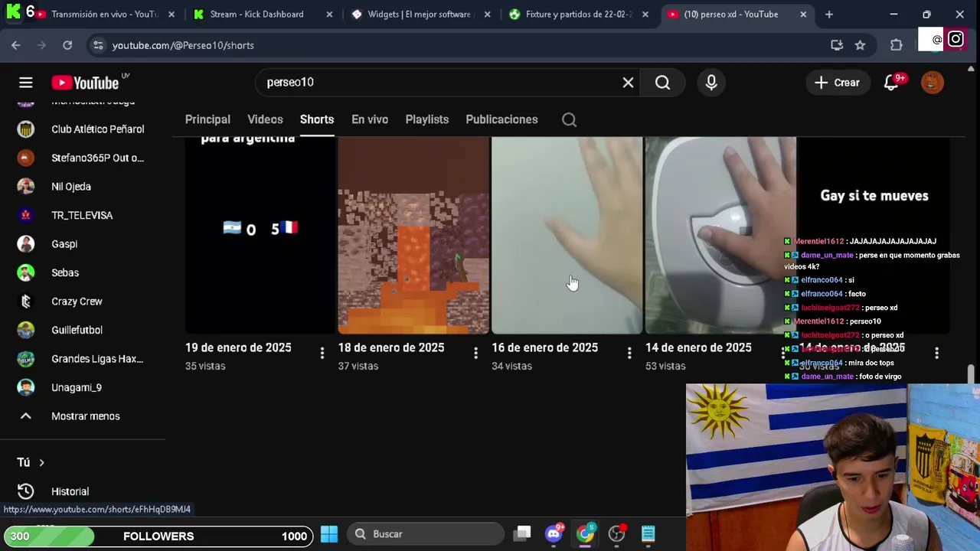Open Chrome from the taskbar
The image size is (980, 551).
tap(585, 534)
